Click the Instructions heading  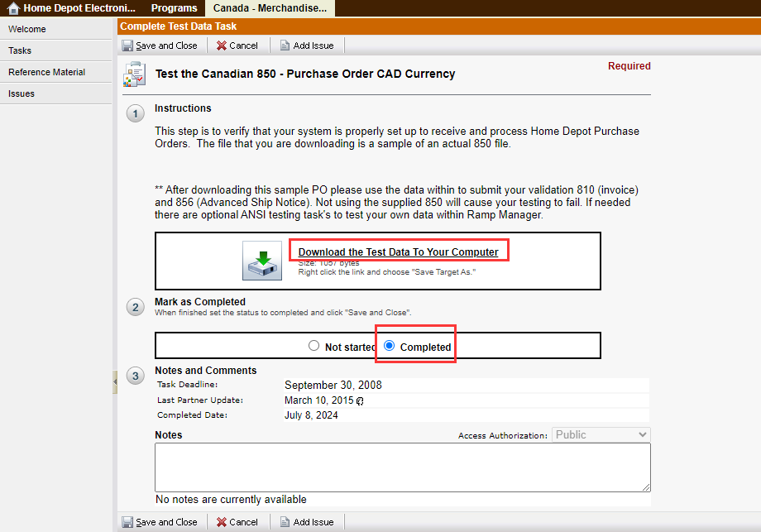183,108
